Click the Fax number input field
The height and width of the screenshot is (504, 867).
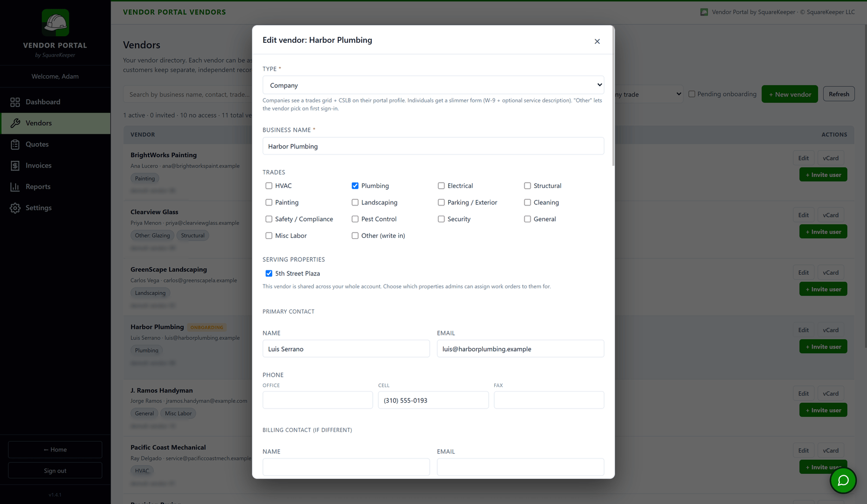point(549,400)
